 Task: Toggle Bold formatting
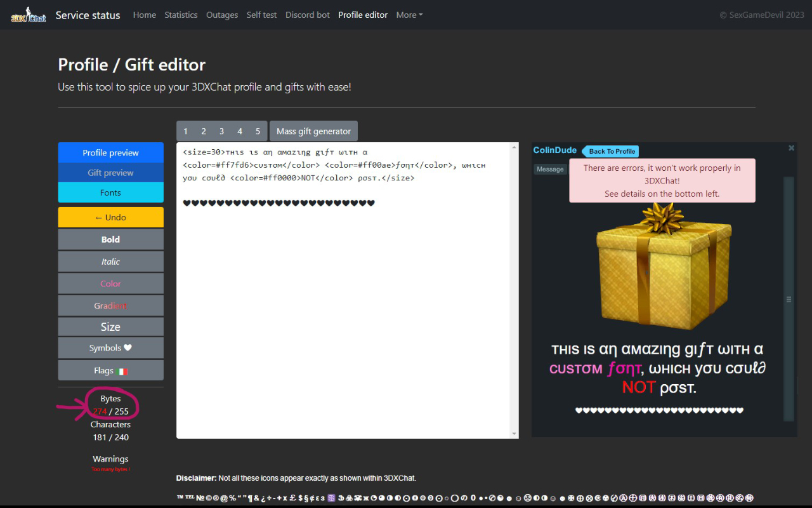click(110, 239)
